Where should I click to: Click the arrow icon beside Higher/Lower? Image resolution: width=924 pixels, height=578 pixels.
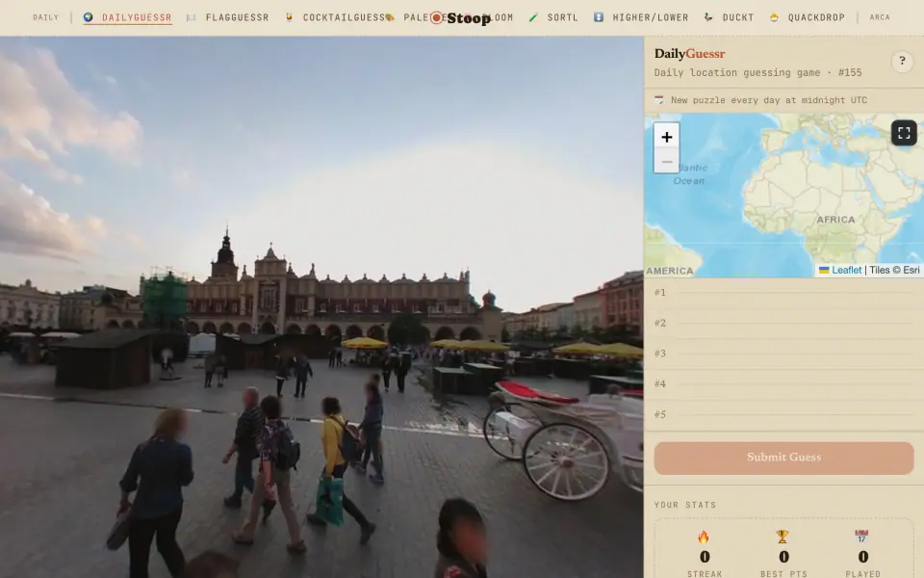(x=598, y=17)
